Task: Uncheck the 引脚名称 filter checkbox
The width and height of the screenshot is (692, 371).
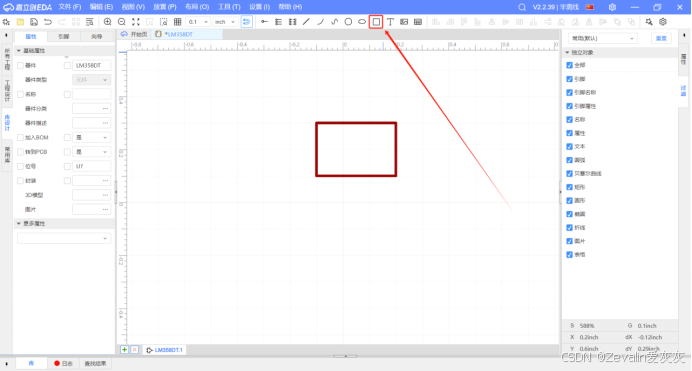Action: tap(569, 93)
